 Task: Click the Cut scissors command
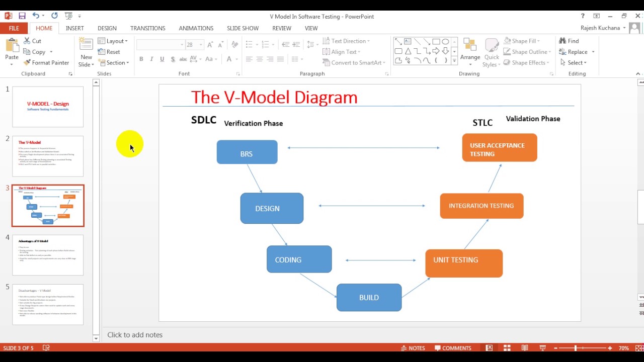pyautogui.click(x=32, y=41)
